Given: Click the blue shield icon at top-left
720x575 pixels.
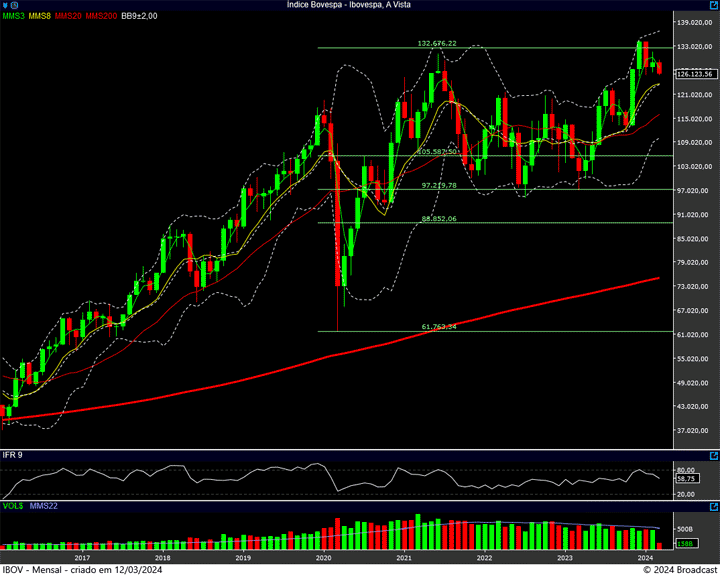Looking at the screenshot, I should coord(6,5).
